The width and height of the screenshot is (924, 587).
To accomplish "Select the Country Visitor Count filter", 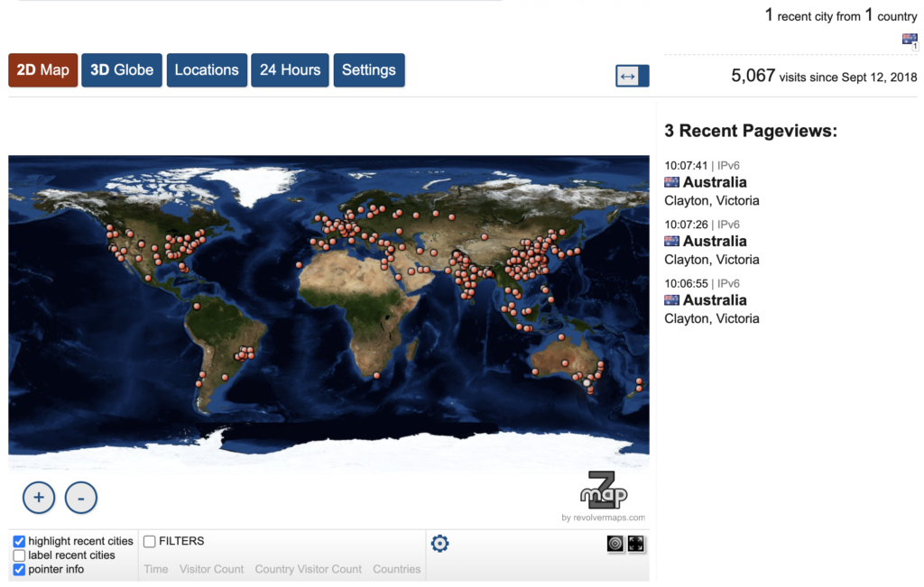I will coord(308,569).
